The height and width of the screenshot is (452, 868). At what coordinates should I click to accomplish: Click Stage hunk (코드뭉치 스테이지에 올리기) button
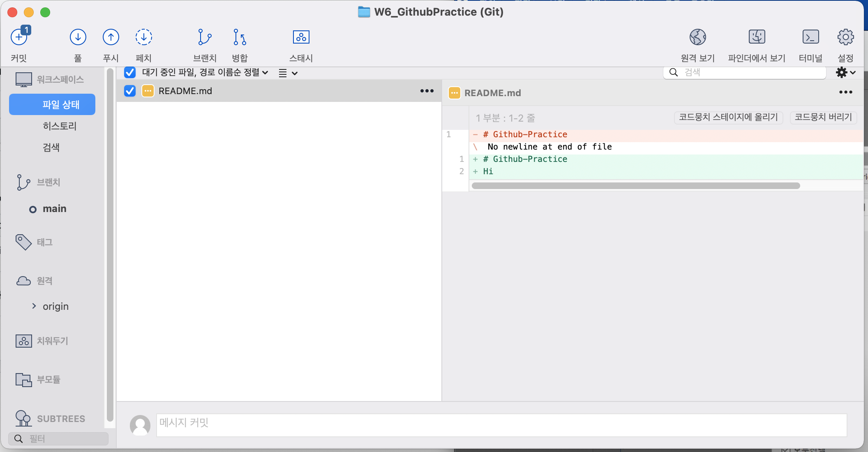click(x=728, y=118)
